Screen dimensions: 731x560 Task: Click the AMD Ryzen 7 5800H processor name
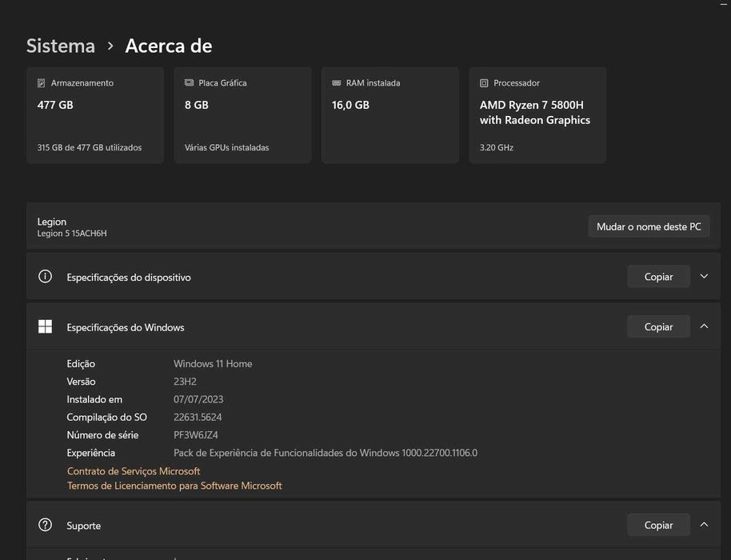tap(535, 112)
